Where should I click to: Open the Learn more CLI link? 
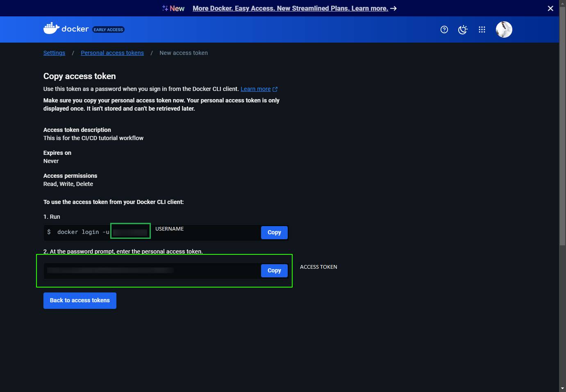[255, 89]
